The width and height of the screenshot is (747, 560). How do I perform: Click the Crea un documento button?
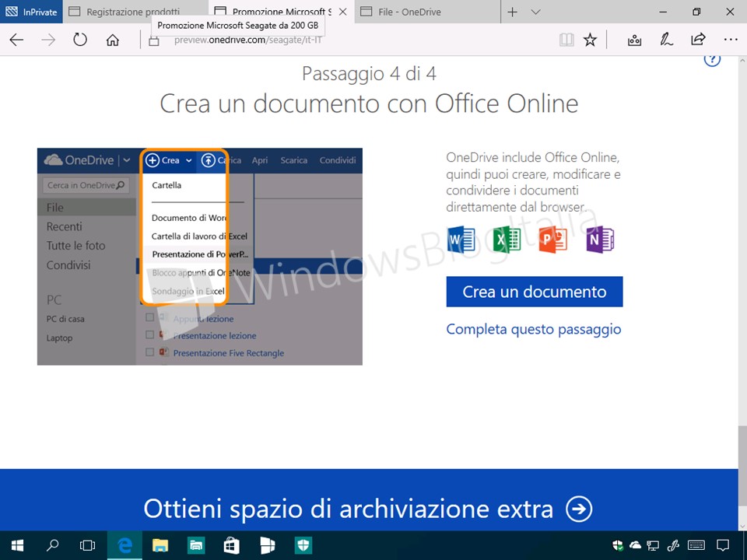(535, 292)
